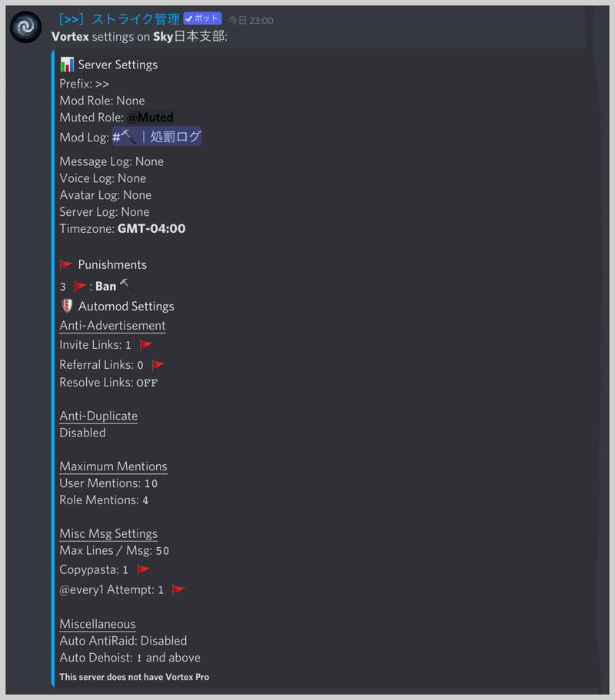Expand the Maximum Mentions section
Viewport: 615px width, 700px height.
point(113,466)
